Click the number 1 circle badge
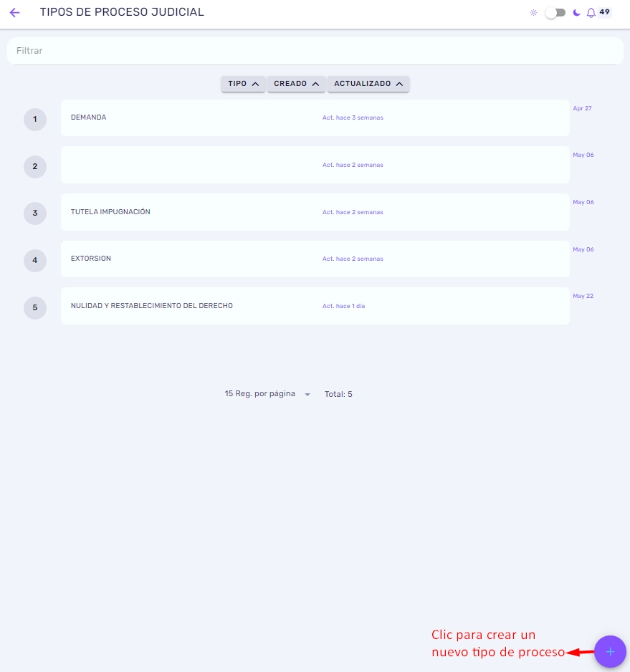The image size is (630, 672). coord(35,120)
